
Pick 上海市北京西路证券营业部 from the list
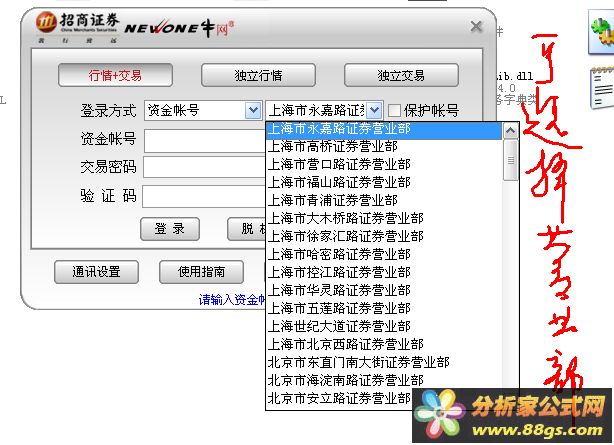[384, 345]
